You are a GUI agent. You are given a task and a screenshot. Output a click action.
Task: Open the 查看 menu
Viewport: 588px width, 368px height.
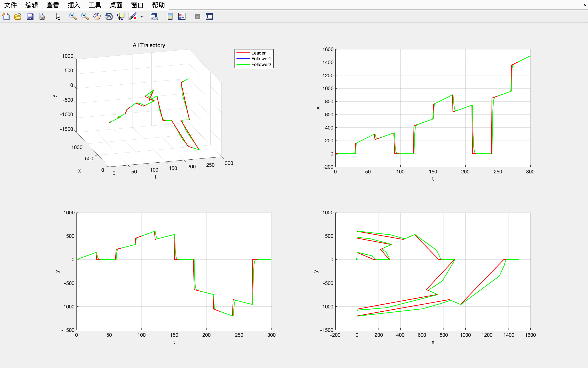coord(53,5)
